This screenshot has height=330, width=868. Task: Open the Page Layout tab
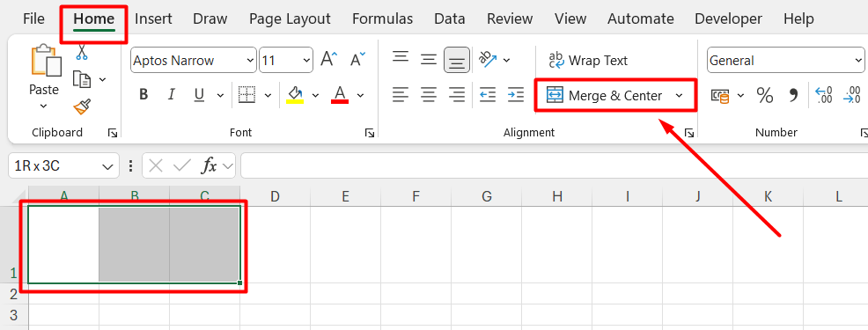290,18
